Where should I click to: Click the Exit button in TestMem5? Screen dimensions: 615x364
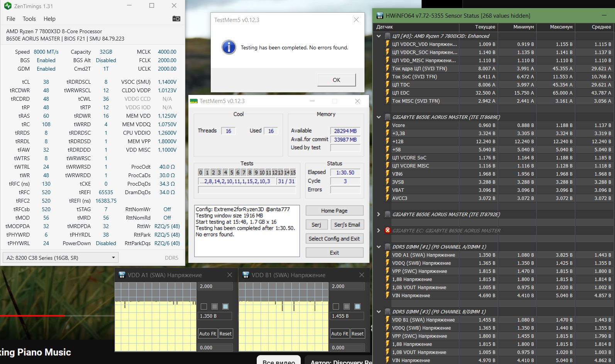334,252
